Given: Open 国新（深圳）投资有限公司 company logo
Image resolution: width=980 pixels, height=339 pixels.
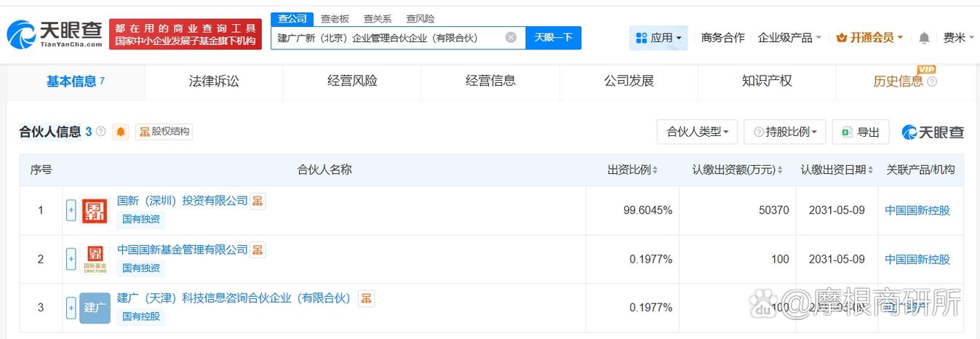Looking at the screenshot, I should pos(95,210).
